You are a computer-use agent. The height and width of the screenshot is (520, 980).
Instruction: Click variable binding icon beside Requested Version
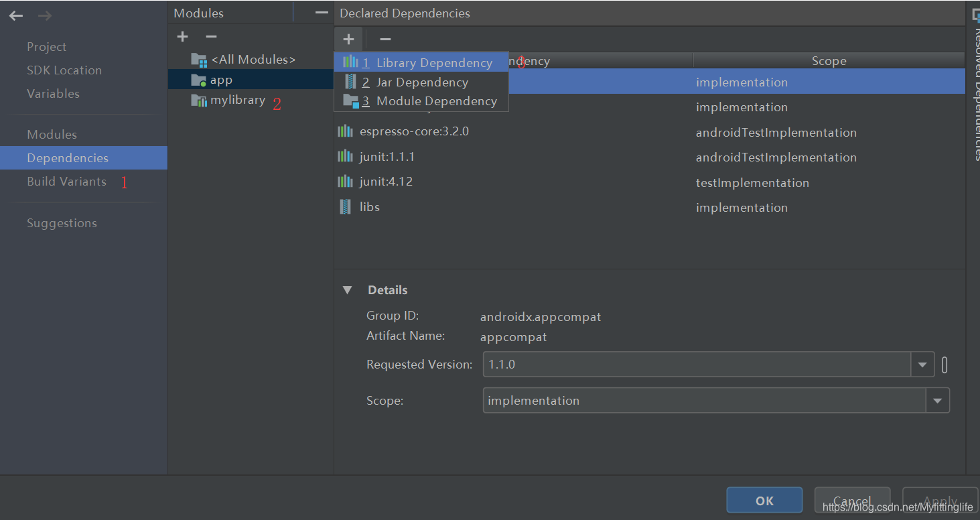click(944, 365)
